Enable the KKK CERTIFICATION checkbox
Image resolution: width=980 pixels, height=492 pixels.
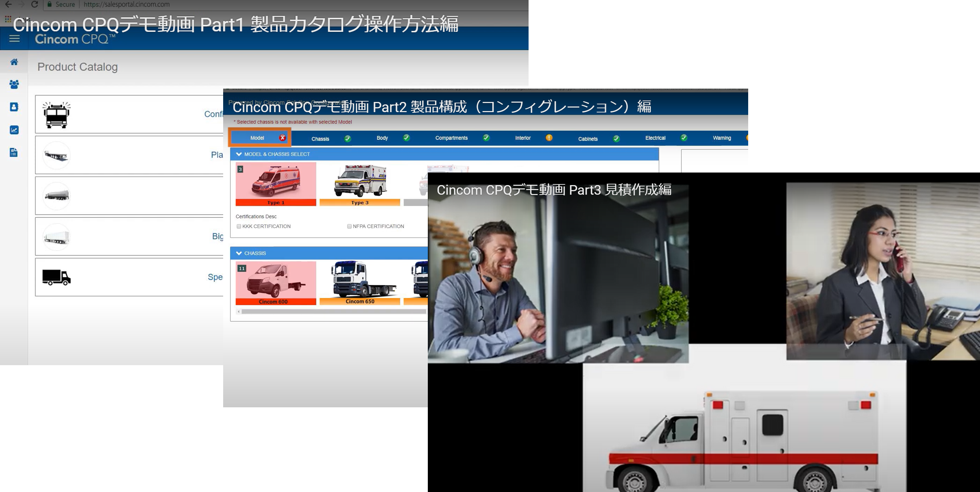(x=239, y=226)
